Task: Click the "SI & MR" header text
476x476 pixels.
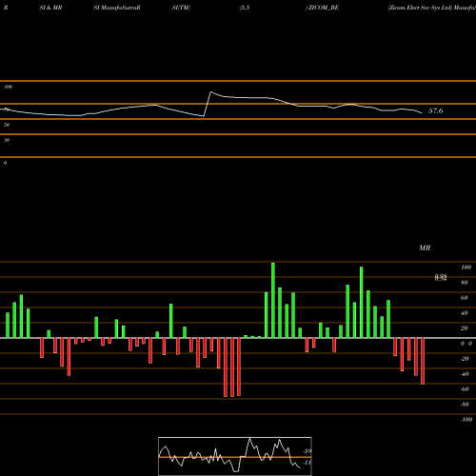Action: point(50,8)
